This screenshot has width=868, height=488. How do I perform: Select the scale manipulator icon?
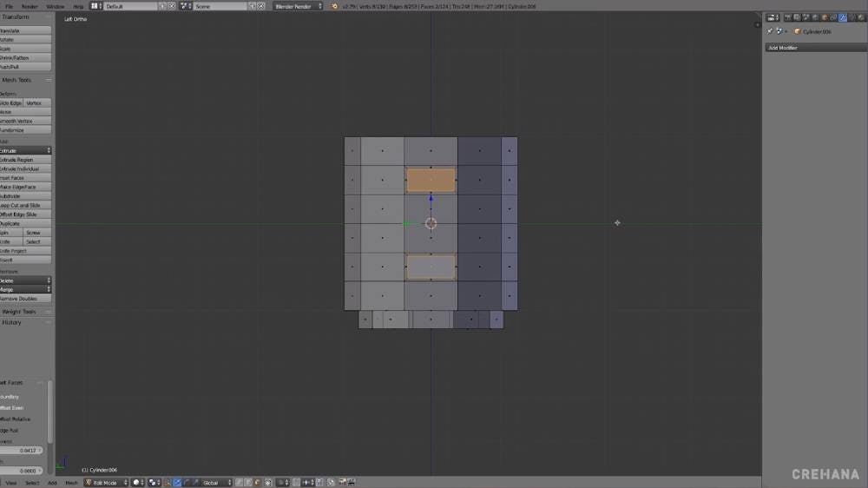pos(195,483)
